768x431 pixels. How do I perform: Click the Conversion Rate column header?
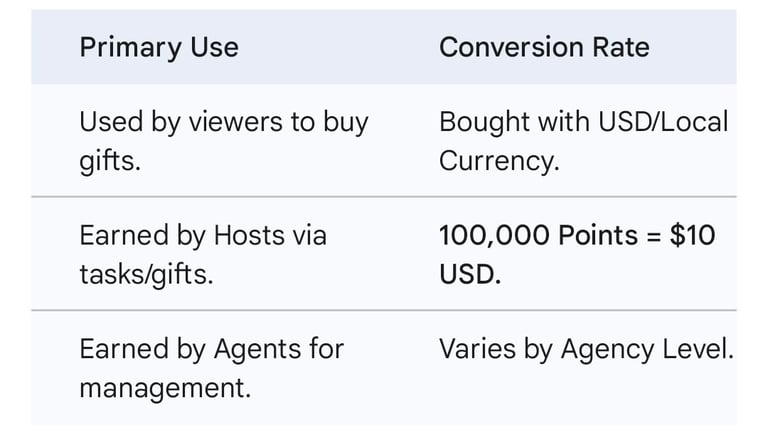[x=544, y=47]
